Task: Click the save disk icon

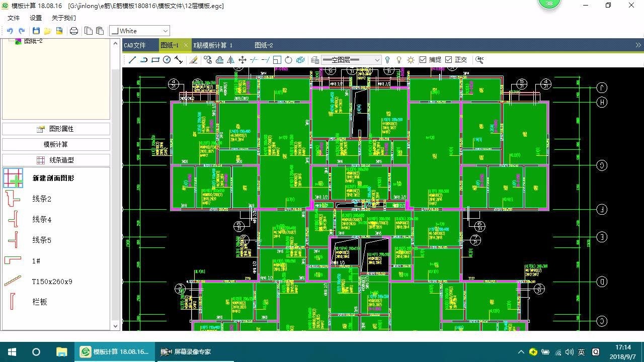Action: pyautogui.click(x=36, y=31)
